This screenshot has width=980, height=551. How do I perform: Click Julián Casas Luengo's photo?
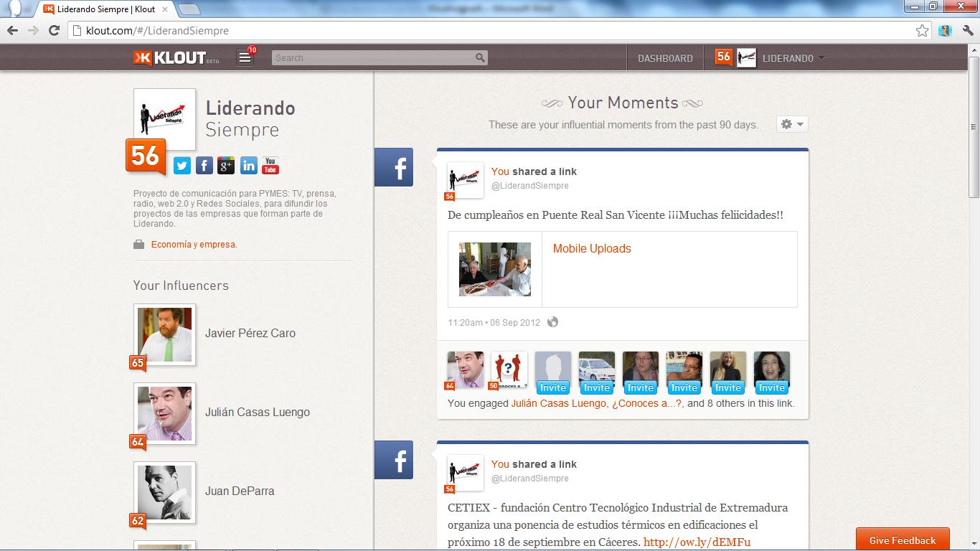(x=164, y=413)
